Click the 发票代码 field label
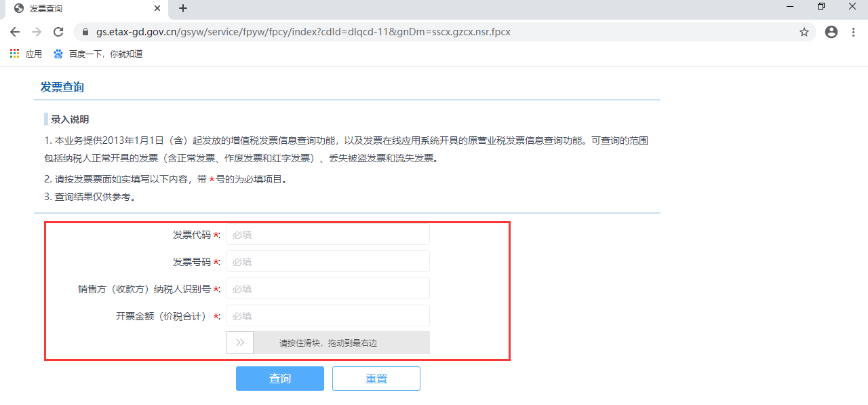 pyautogui.click(x=197, y=235)
